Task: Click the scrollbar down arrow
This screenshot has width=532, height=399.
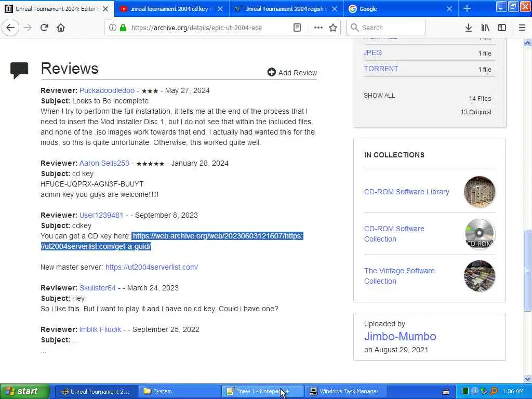Action: [x=527, y=379]
